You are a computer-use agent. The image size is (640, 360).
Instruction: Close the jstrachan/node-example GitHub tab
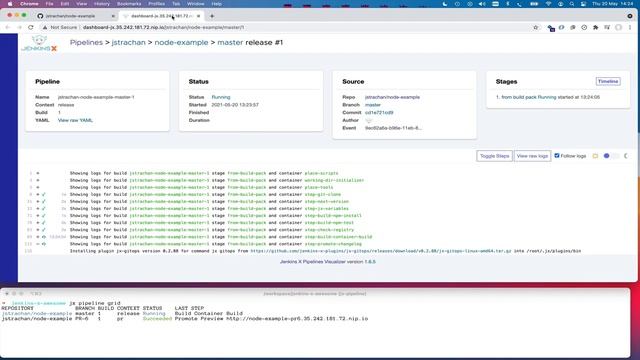(x=113, y=16)
